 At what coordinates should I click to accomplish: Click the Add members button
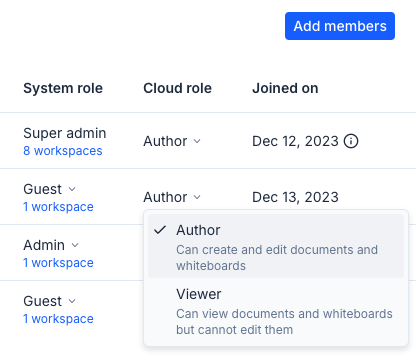[x=340, y=26]
